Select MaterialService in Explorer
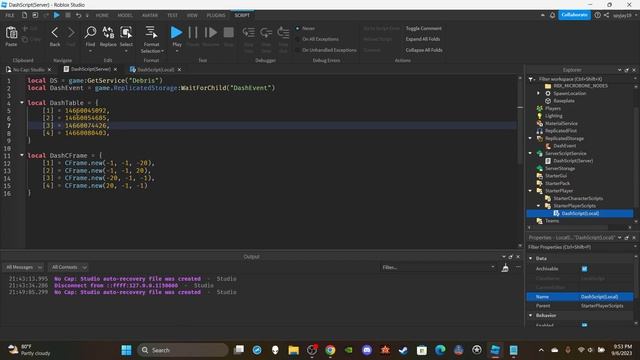This screenshot has height=360, width=640. 561,123
